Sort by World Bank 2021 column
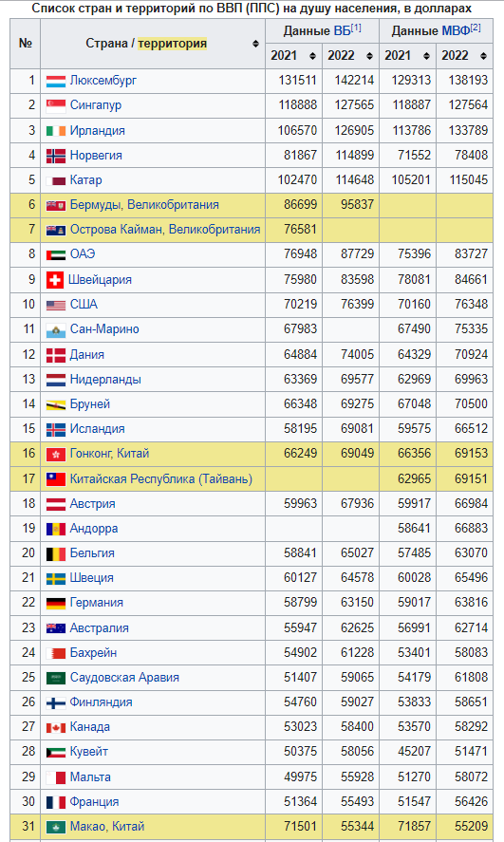 [312, 56]
